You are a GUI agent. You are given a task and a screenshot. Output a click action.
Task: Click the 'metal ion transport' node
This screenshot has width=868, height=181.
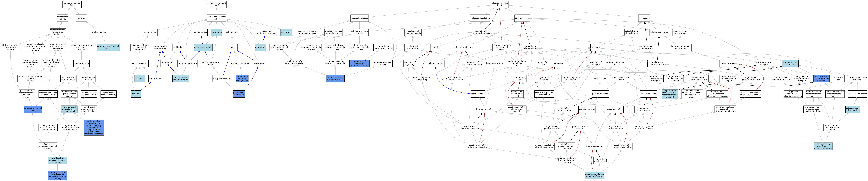[x=858, y=94]
